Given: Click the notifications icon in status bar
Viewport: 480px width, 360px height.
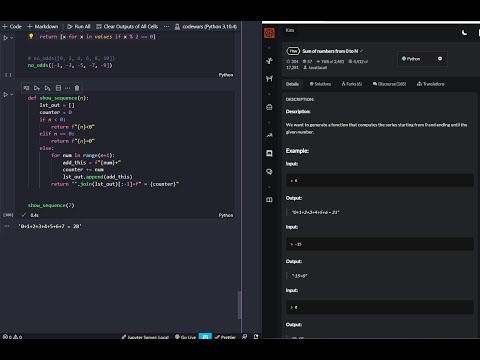Looking at the screenshot, I should 256,337.
